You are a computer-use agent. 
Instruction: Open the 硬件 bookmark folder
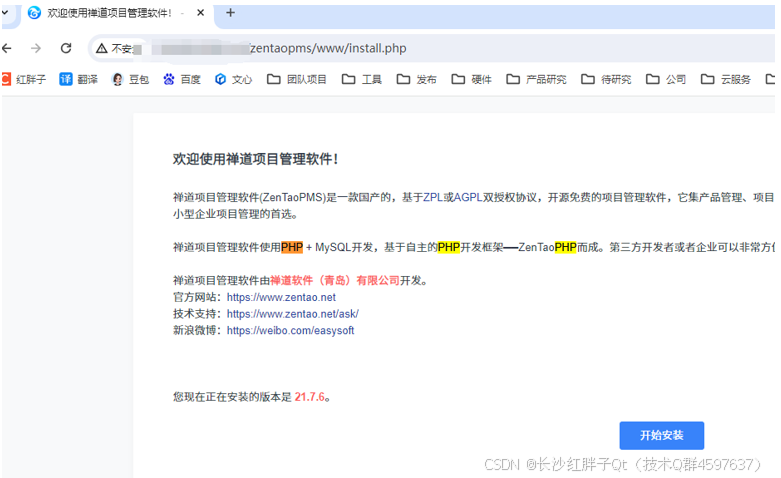pyautogui.click(x=471, y=79)
